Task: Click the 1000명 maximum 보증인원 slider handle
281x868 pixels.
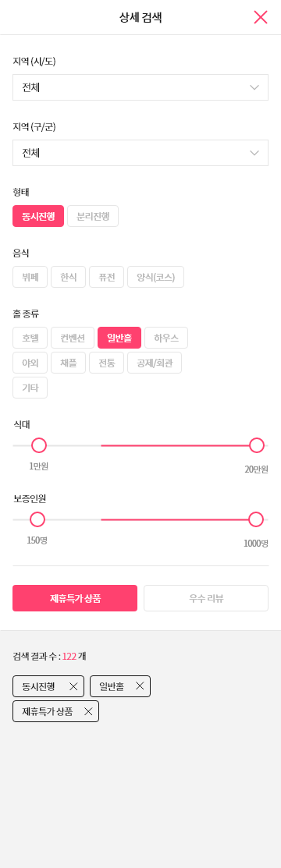Action: [x=256, y=519]
